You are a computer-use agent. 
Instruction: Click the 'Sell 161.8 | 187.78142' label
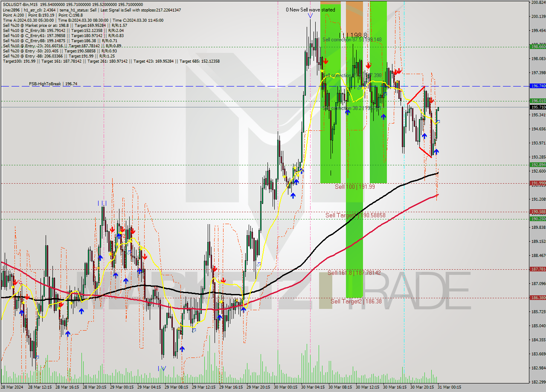354,273
